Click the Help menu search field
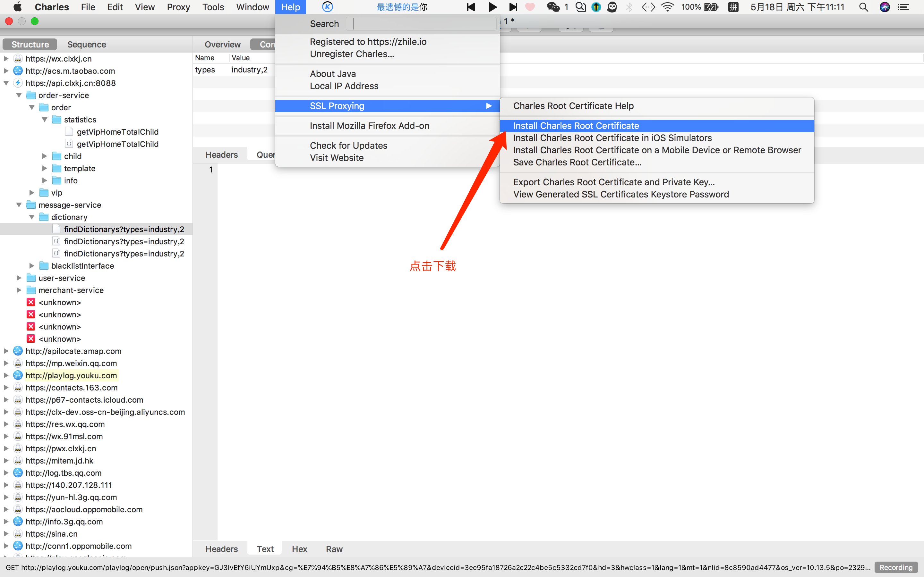924x577 pixels. point(421,24)
